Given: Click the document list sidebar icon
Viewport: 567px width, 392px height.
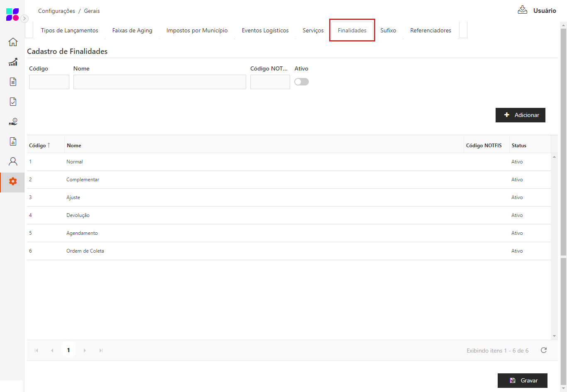Looking at the screenshot, I should click(13, 82).
